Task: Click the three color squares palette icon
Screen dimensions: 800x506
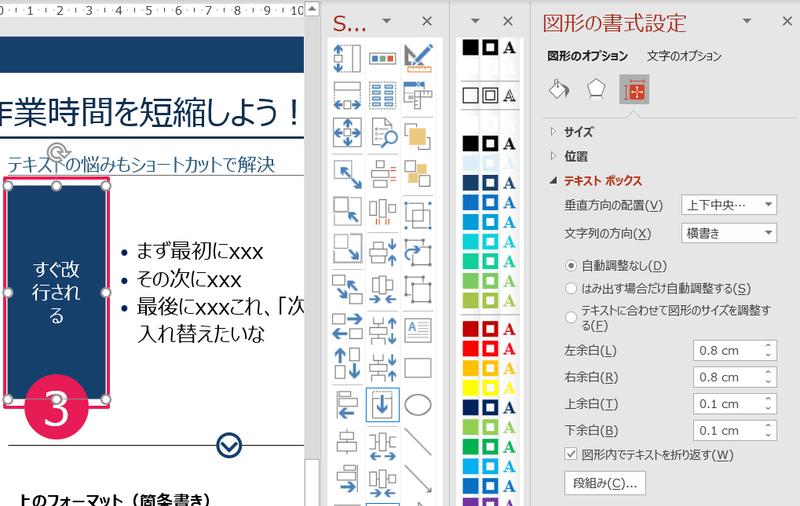Action: coord(382,58)
